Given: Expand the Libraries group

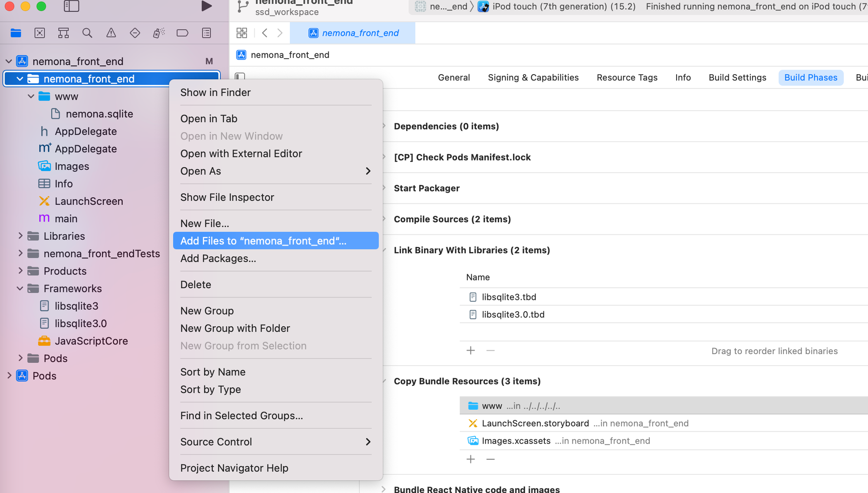Looking at the screenshot, I should tap(20, 236).
